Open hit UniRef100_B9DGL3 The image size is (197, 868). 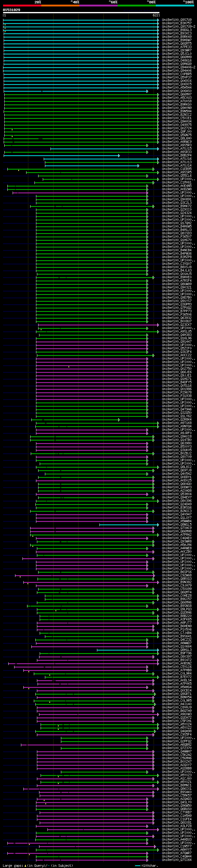[x=177, y=30]
